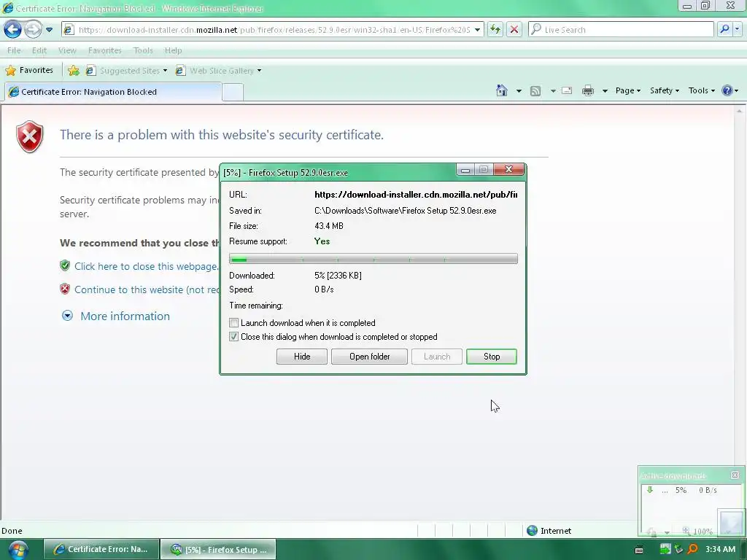Click the browser Forward arrow
This screenshot has width=747, height=560.
(x=32, y=29)
